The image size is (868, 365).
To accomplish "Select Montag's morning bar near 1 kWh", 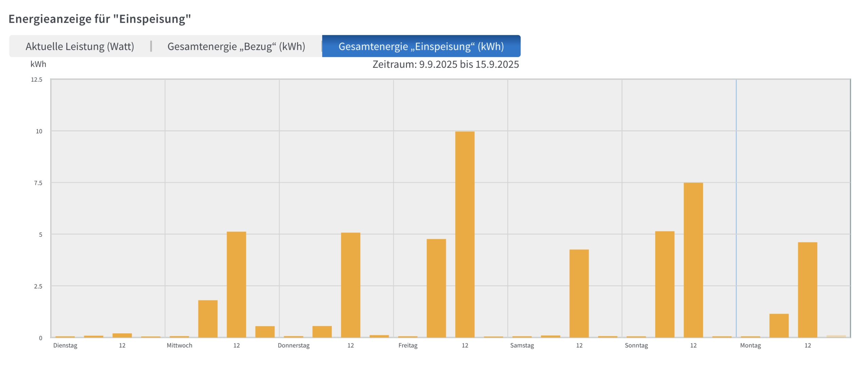I will pos(779,325).
